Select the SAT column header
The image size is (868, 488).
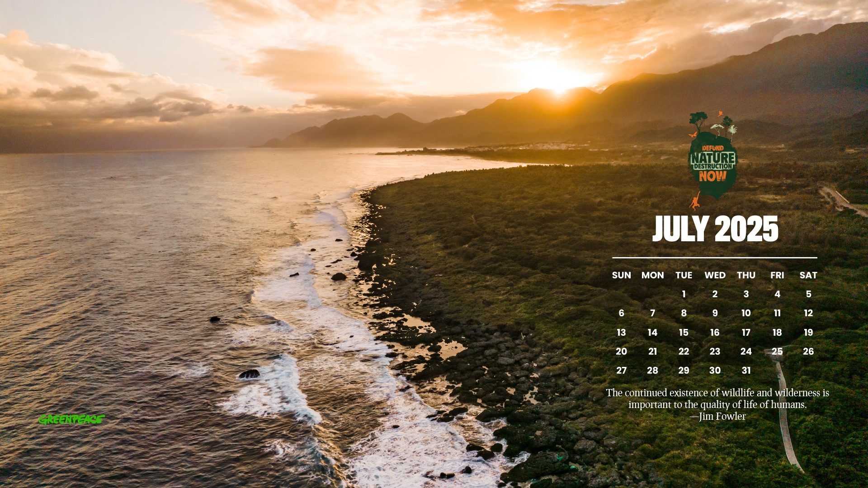[808, 275]
